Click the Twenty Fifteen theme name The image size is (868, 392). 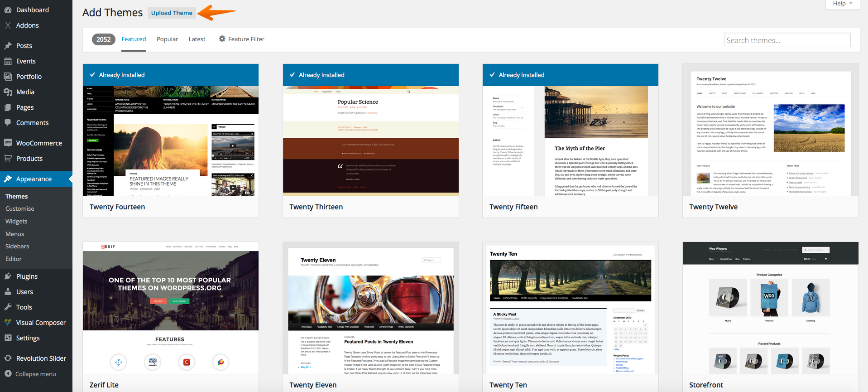click(513, 207)
